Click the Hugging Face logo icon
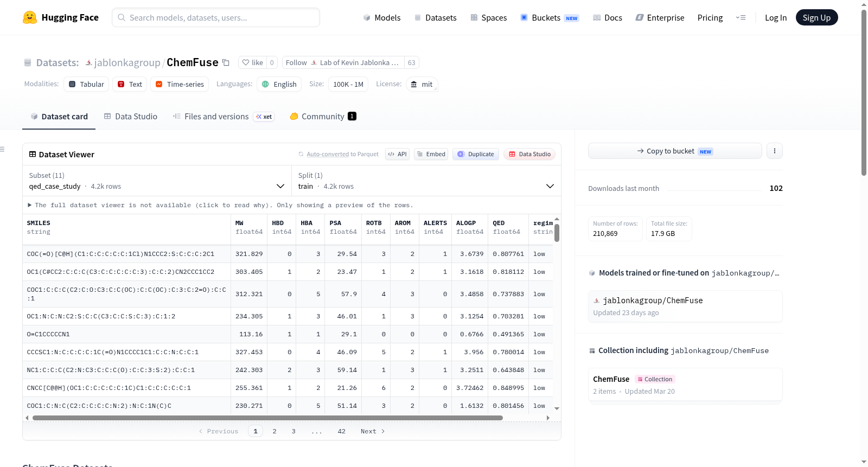868x467 pixels. click(x=30, y=17)
